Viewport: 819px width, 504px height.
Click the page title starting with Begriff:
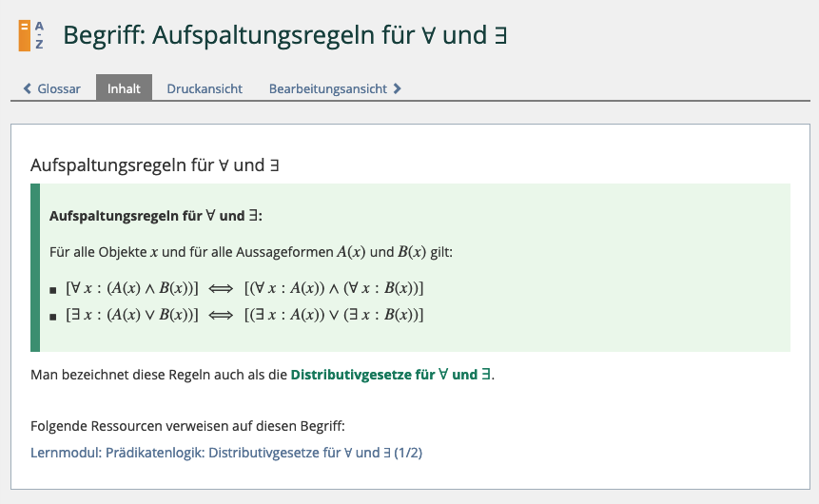click(x=284, y=36)
